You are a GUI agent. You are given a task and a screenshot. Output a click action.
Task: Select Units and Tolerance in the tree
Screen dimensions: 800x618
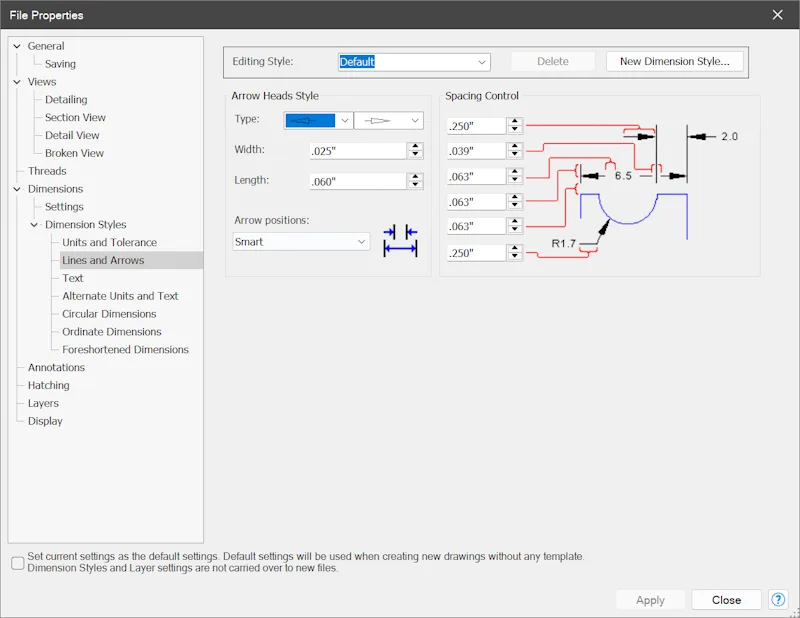pos(109,242)
